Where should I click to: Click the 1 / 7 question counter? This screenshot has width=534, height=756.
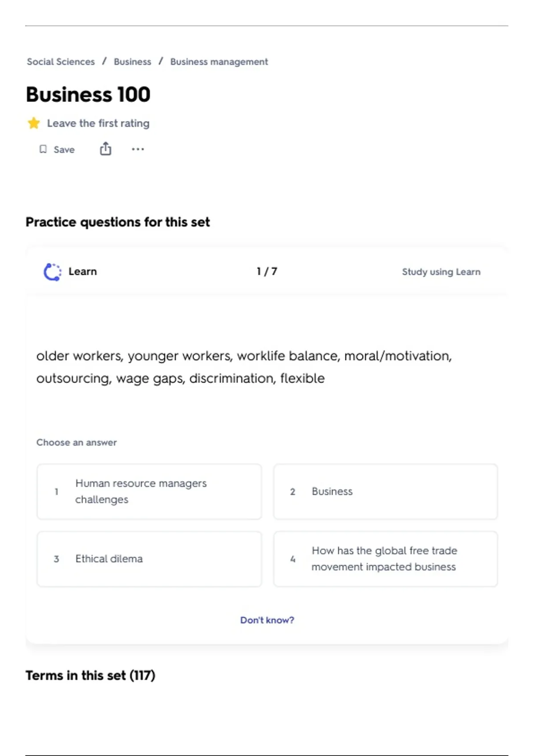coord(267,272)
